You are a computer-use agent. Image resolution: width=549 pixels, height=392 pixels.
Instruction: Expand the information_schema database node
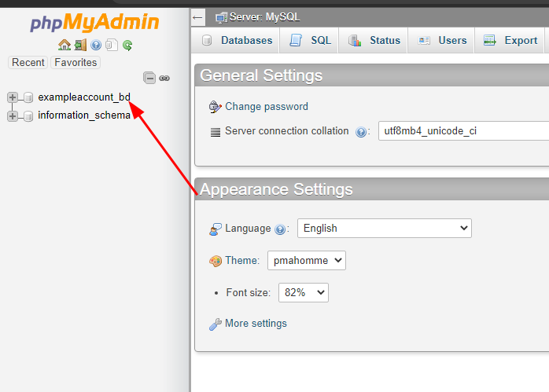coord(13,116)
